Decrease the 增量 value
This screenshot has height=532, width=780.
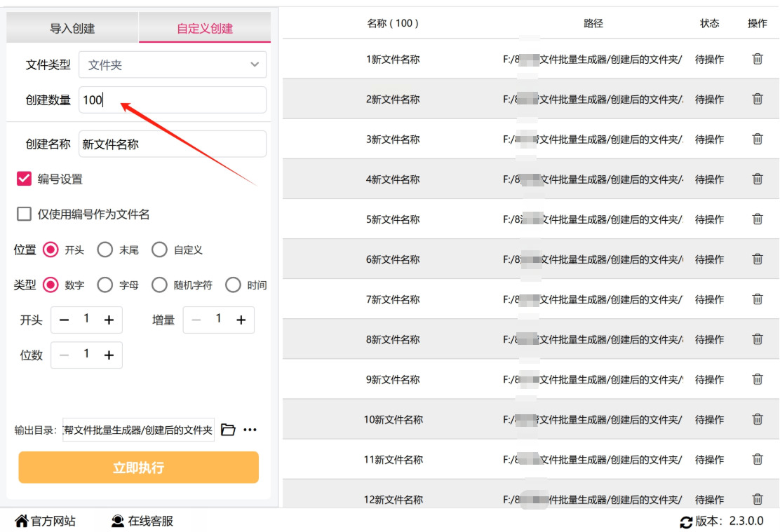pyautogui.click(x=196, y=320)
